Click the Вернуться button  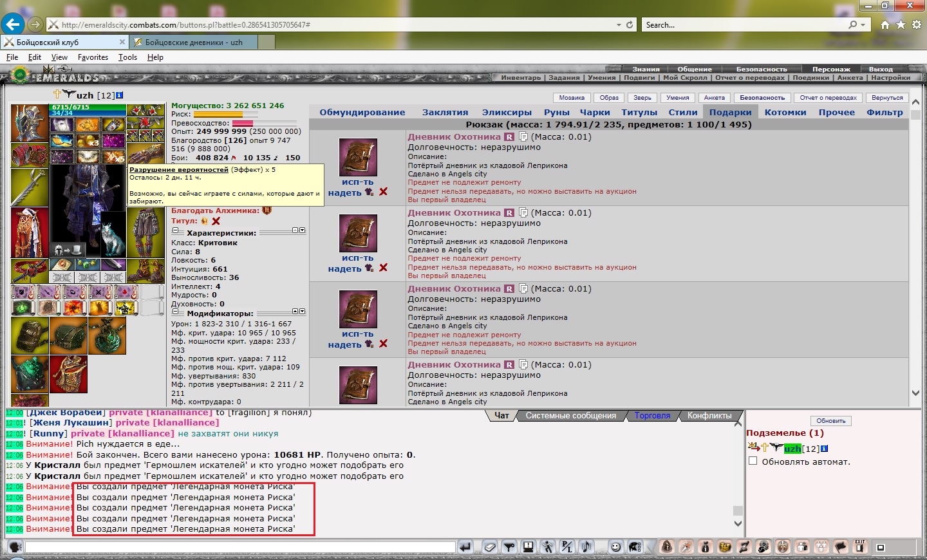888,98
